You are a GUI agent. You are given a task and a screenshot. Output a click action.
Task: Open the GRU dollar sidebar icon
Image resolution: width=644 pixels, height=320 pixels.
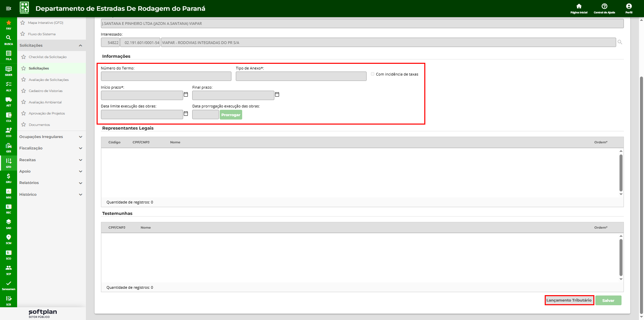click(x=8, y=178)
